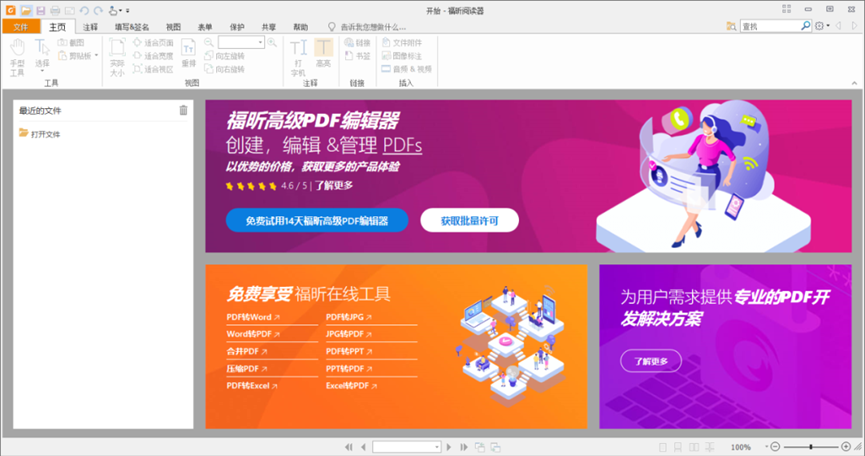
Task: Toggle single page view in status bar
Action: coord(663,447)
